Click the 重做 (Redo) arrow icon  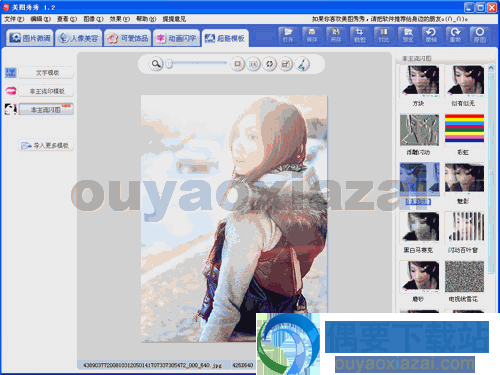455,35
